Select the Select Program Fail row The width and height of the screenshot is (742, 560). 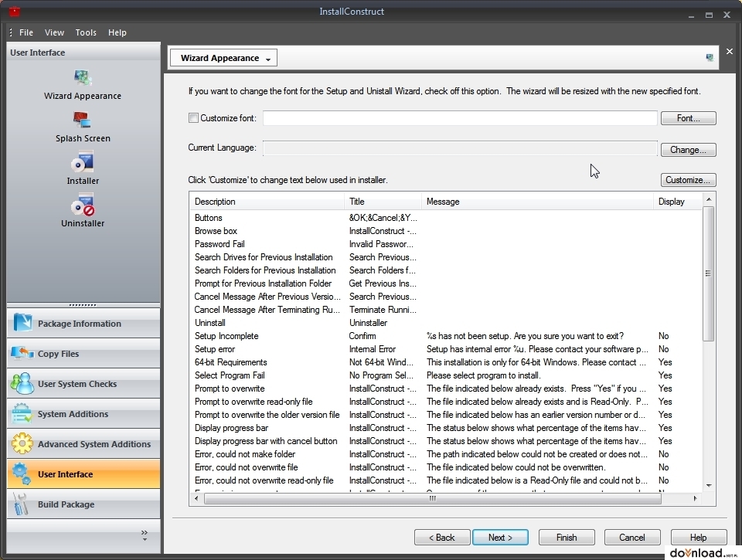(446, 375)
